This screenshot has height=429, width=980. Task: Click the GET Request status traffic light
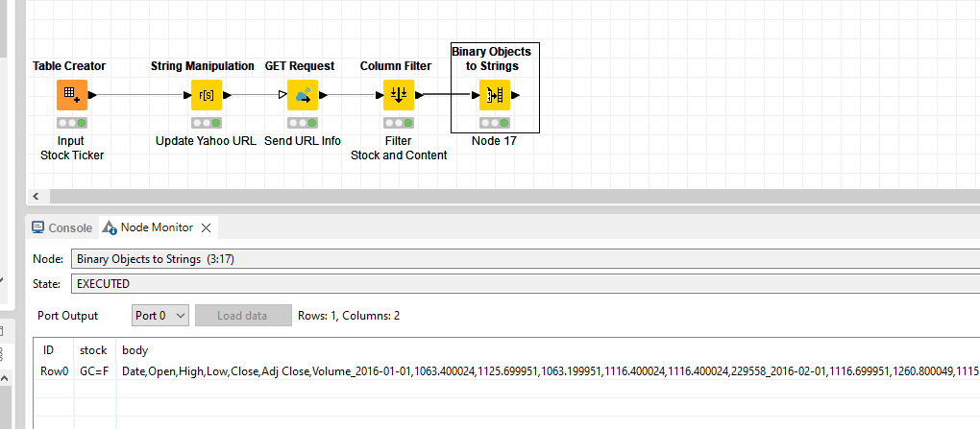(303, 123)
